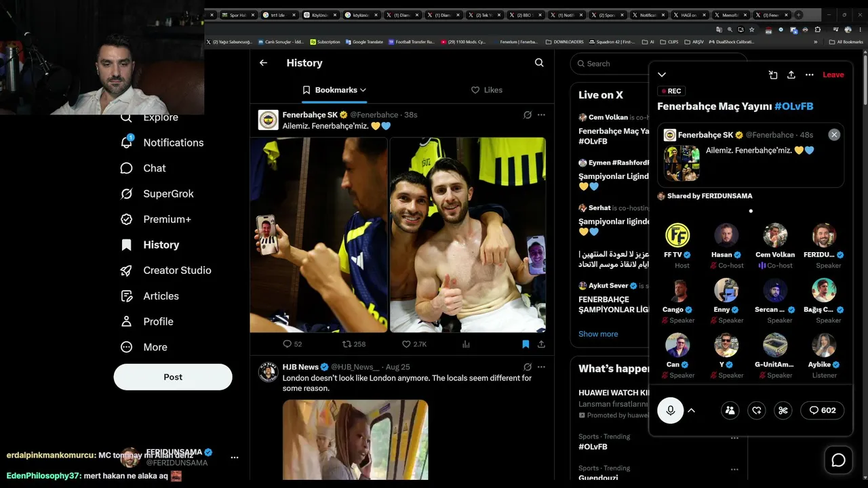868x488 pixels.
Task: Open the Bookmarks tab dropdown
Action: 334,90
